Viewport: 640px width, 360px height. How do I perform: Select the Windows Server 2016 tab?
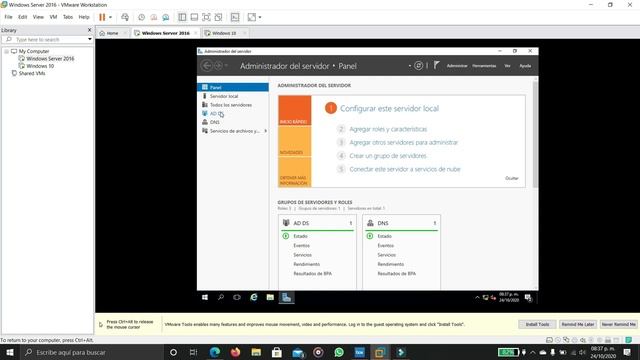[x=166, y=33]
